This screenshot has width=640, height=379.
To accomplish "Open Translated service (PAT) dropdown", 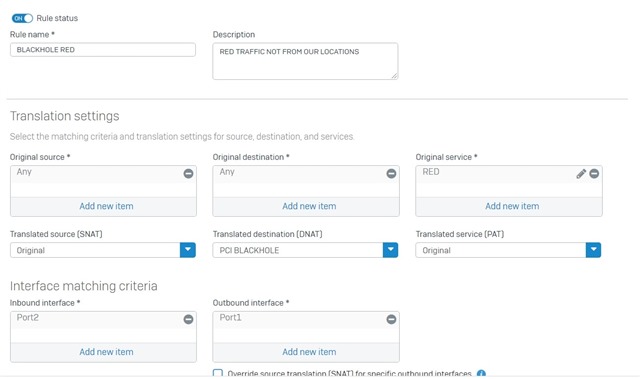I will coord(593,250).
